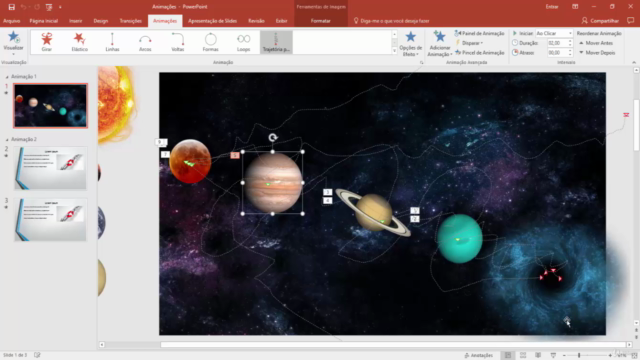Image resolution: width=640 pixels, height=360 pixels.
Task: Open the Inserir tab
Action: click(x=76, y=21)
